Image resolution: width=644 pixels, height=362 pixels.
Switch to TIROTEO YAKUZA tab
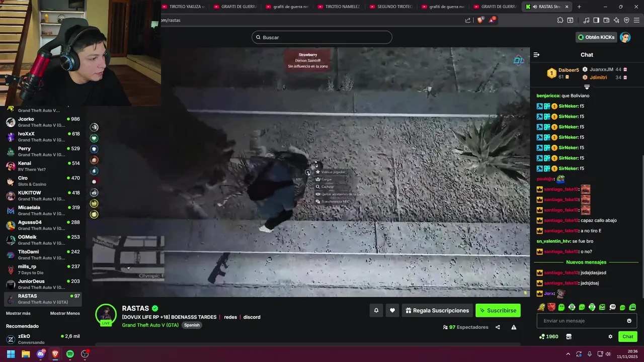pyautogui.click(x=183, y=7)
